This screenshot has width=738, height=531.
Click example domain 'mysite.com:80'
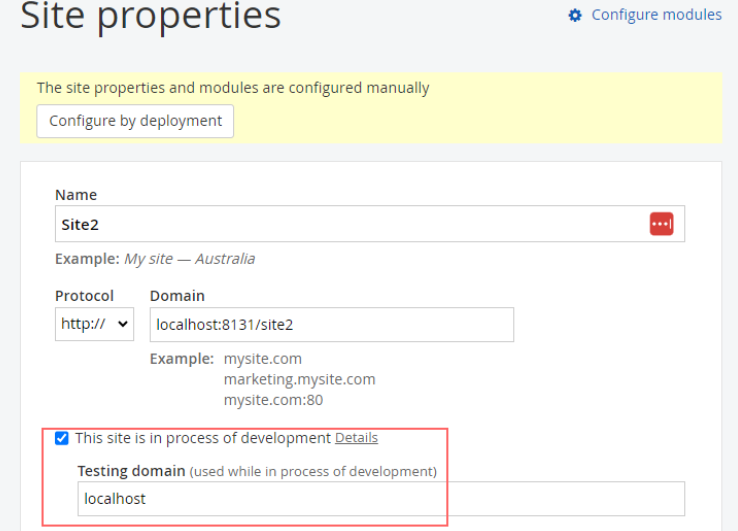point(273,400)
